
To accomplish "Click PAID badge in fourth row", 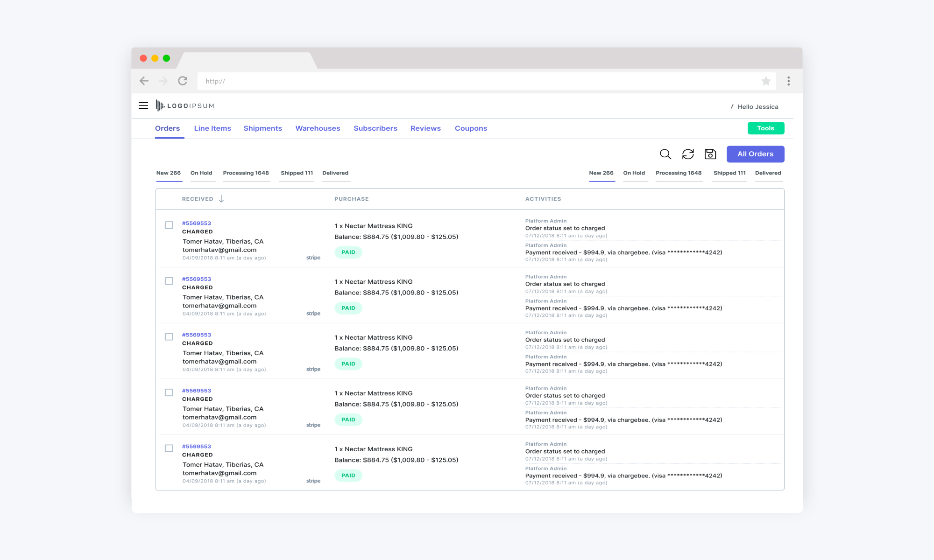I will pos(348,420).
